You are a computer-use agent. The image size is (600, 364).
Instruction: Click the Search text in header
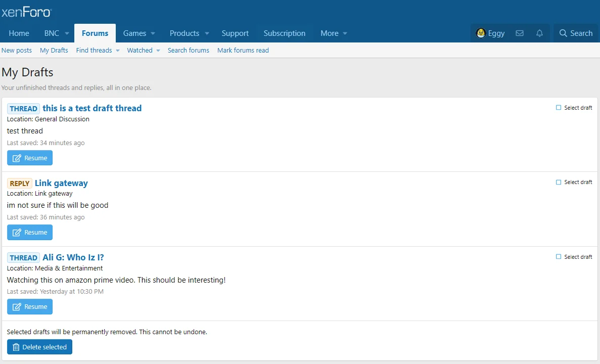[581, 33]
